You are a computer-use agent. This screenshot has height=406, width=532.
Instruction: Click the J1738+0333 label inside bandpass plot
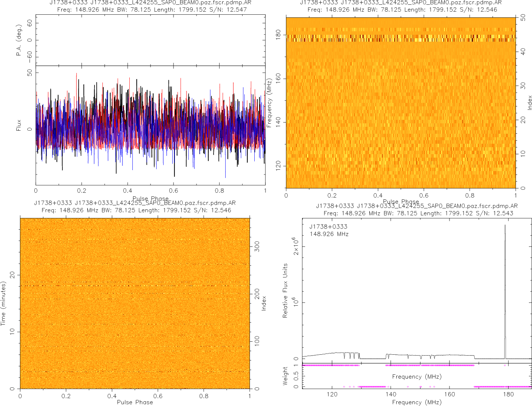pos(328,227)
